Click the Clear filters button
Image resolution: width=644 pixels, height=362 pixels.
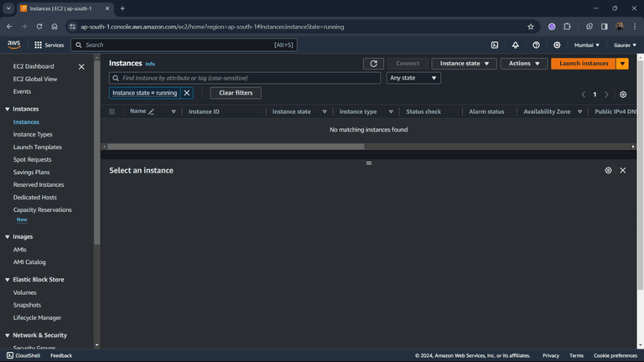[x=236, y=93]
